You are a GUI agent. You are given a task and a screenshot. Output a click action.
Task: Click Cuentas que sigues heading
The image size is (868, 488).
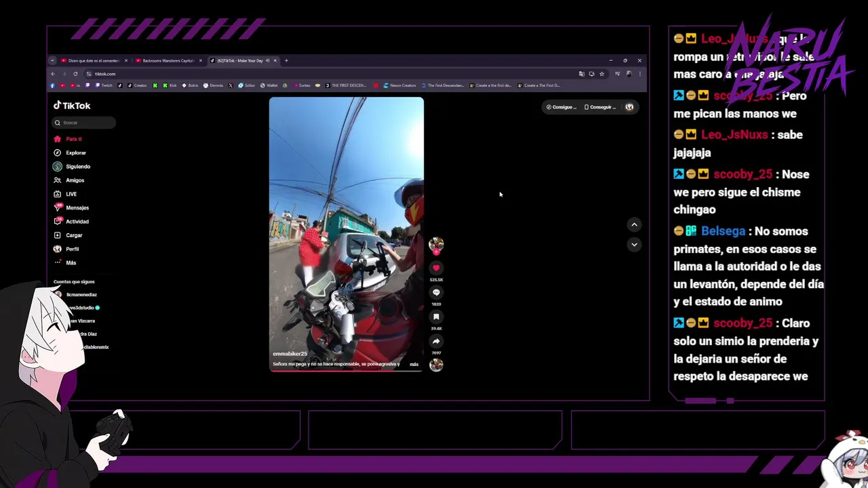(74, 282)
